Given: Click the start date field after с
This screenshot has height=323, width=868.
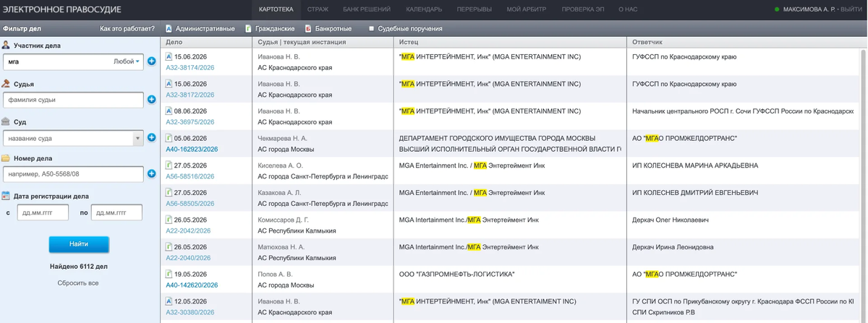Looking at the screenshot, I should pos(43,212).
